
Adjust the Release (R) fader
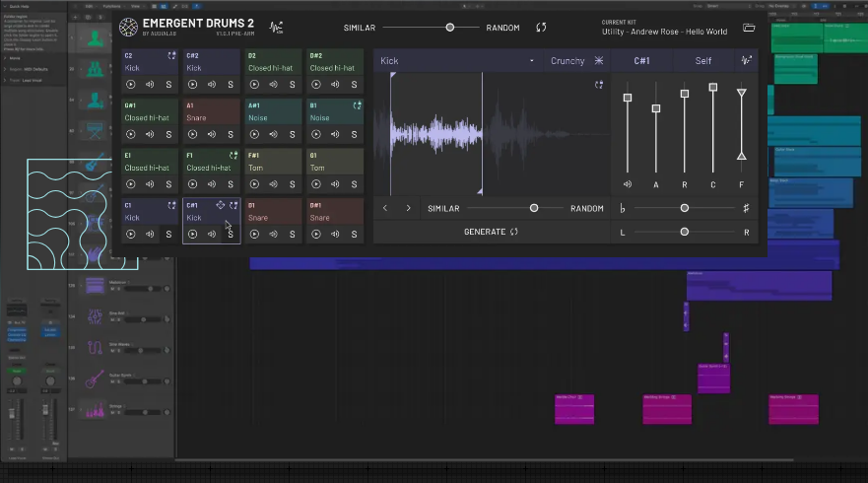click(x=685, y=94)
